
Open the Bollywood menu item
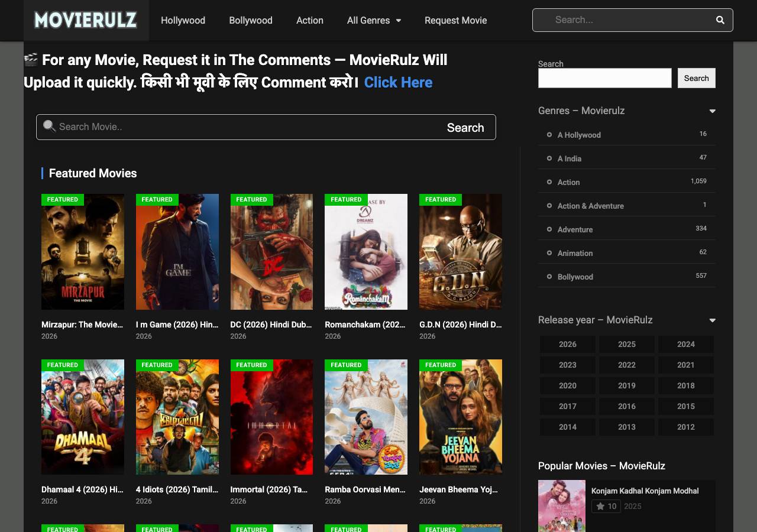[x=251, y=20]
